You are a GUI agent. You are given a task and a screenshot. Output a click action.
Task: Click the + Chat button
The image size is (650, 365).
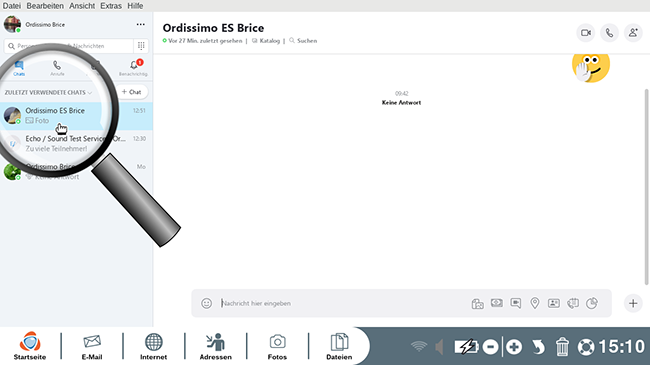(131, 92)
